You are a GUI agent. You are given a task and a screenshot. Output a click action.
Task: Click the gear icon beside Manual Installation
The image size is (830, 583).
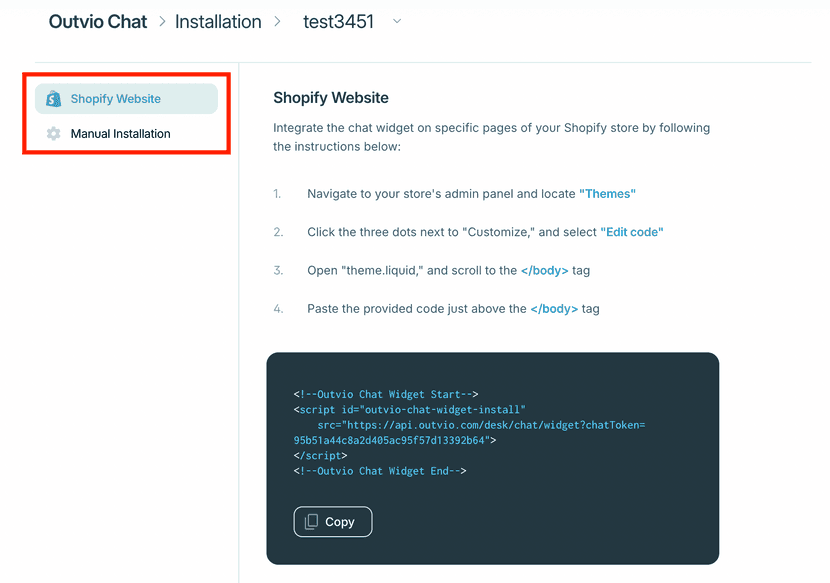(x=53, y=133)
